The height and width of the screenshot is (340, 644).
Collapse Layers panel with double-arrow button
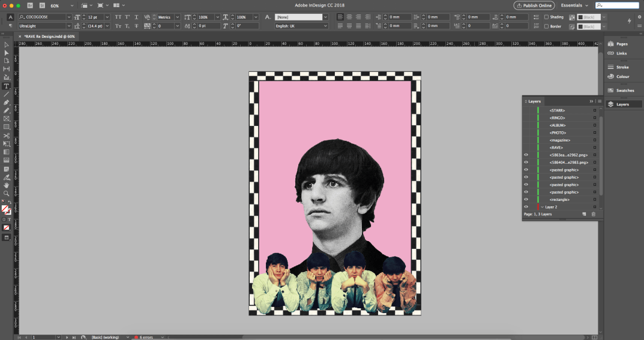coord(591,101)
